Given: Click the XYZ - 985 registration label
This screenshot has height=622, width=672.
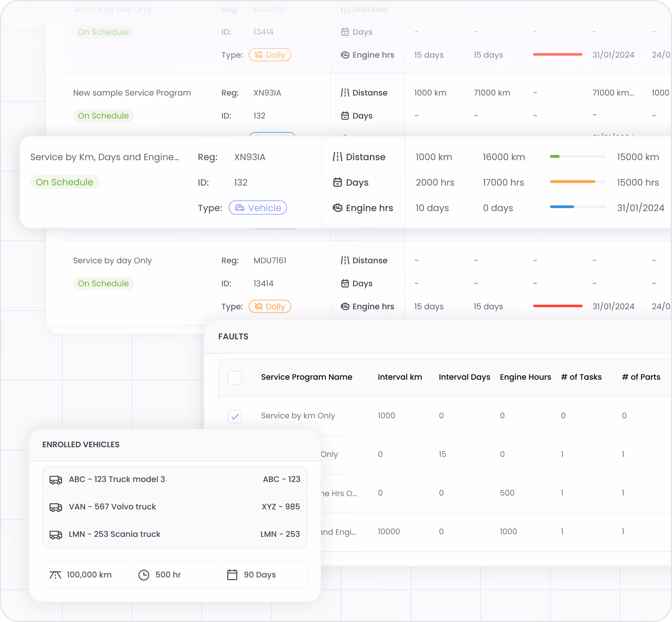Looking at the screenshot, I should pos(281,507).
